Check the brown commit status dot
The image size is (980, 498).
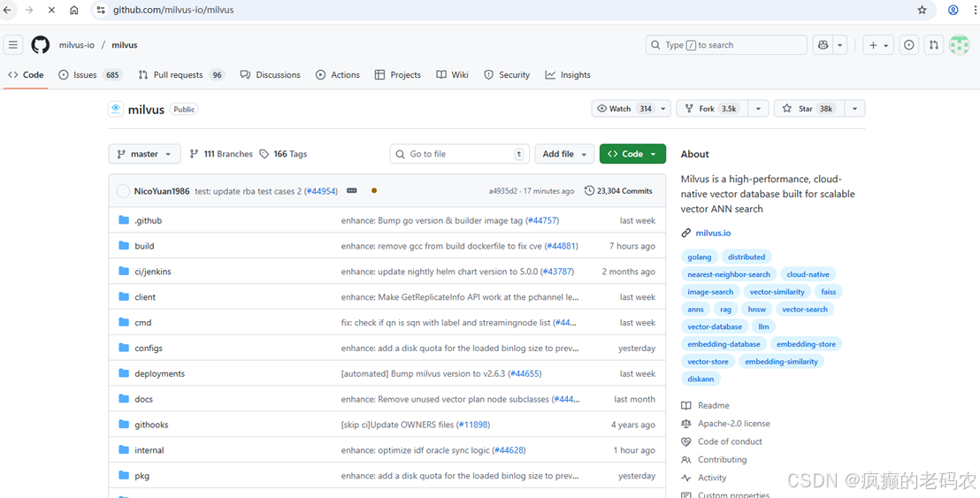(x=374, y=190)
